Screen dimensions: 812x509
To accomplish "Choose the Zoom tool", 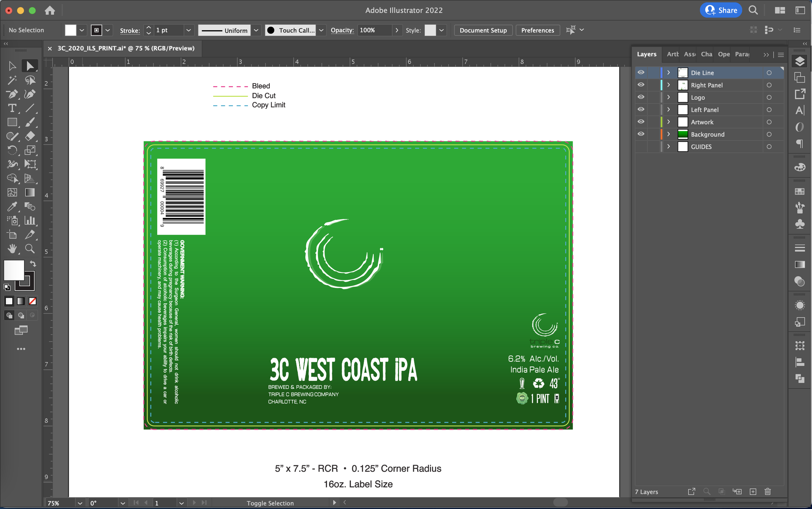I will [30, 249].
